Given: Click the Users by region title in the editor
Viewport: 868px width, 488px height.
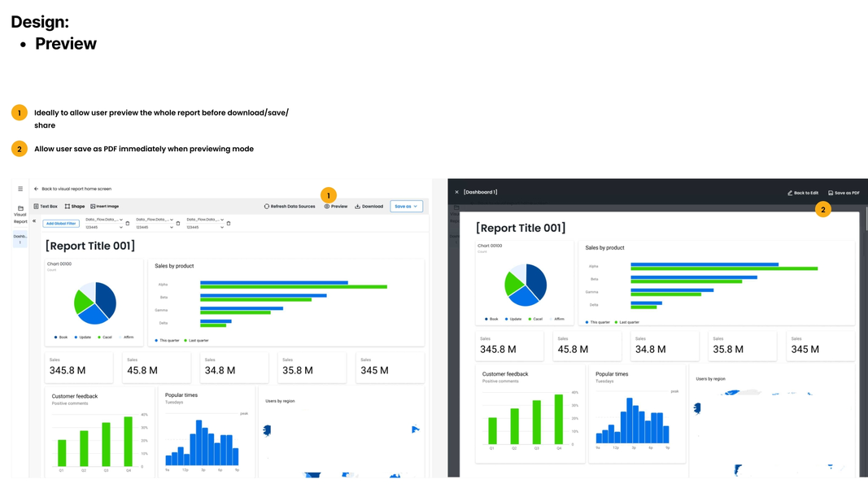Looking at the screenshot, I should 280,401.
